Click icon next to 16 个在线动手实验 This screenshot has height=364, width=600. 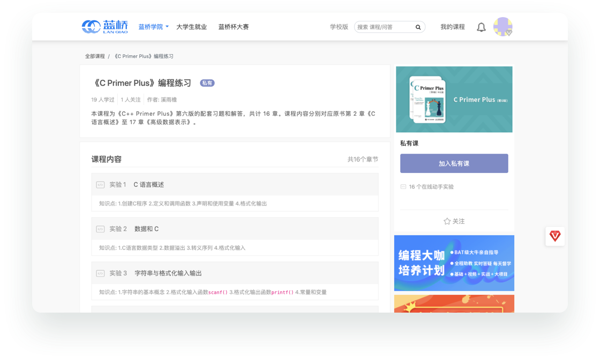click(403, 187)
